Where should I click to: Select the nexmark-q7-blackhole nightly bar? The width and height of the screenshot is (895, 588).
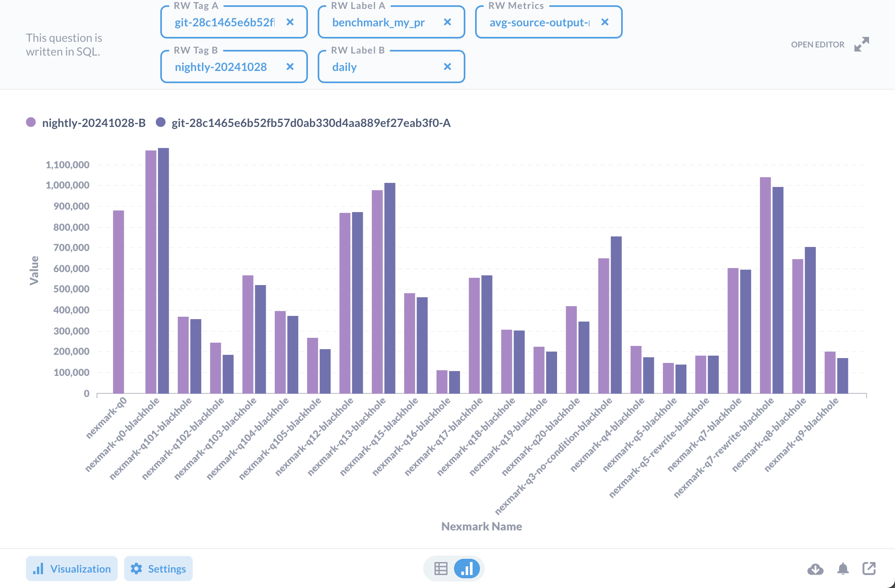(733, 330)
